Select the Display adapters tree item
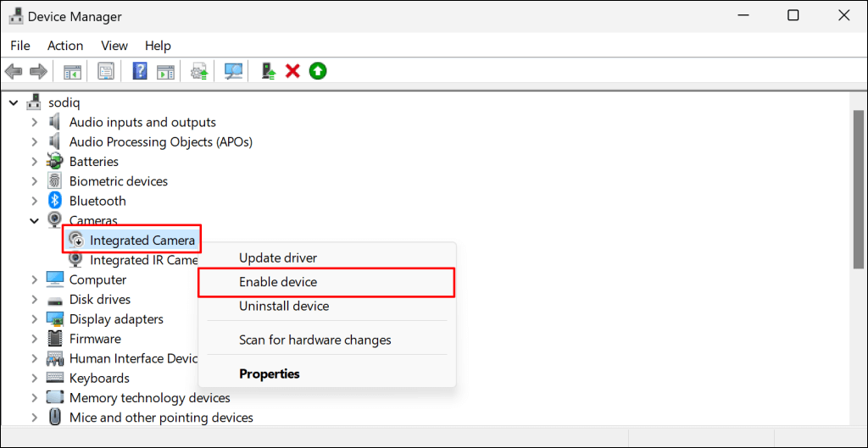The width and height of the screenshot is (868, 448). pyautogui.click(x=116, y=319)
